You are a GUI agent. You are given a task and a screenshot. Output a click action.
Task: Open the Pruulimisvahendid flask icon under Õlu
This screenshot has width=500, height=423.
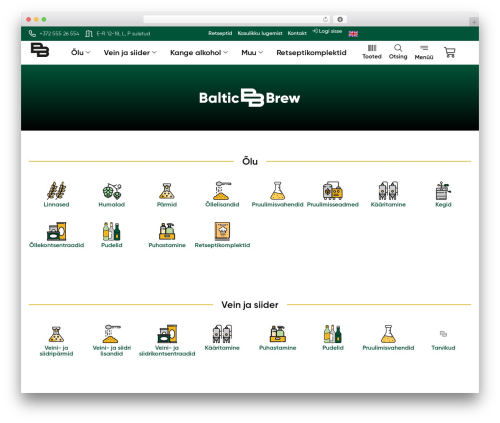click(x=277, y=190)
